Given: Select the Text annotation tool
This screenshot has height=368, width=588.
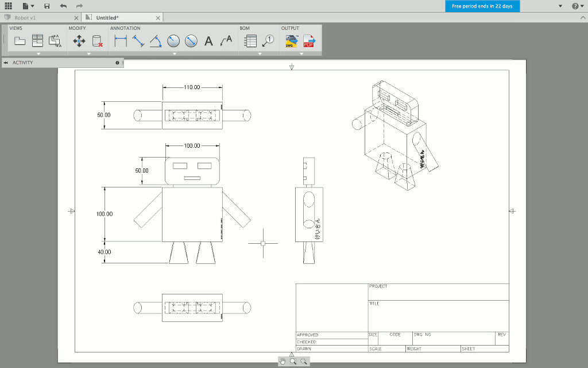Looking at the screenshot, I should [x=208, y=41].
